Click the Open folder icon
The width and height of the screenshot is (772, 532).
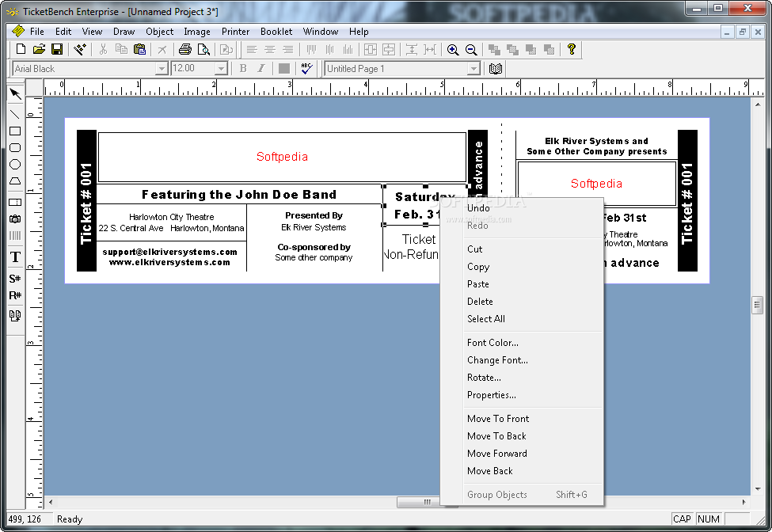click(39, 49)
